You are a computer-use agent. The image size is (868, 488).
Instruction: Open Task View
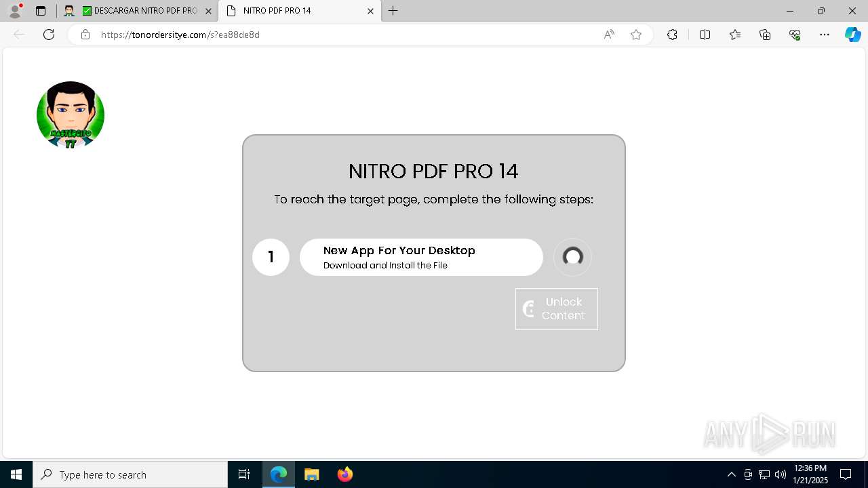(x=244, y=474)
